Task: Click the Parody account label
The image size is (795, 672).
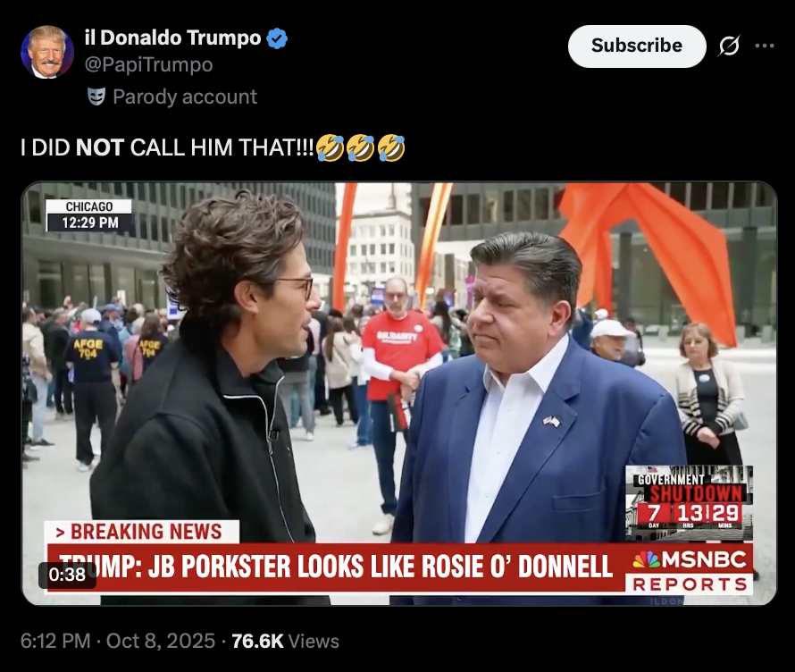Action: (x=185, y=97)
